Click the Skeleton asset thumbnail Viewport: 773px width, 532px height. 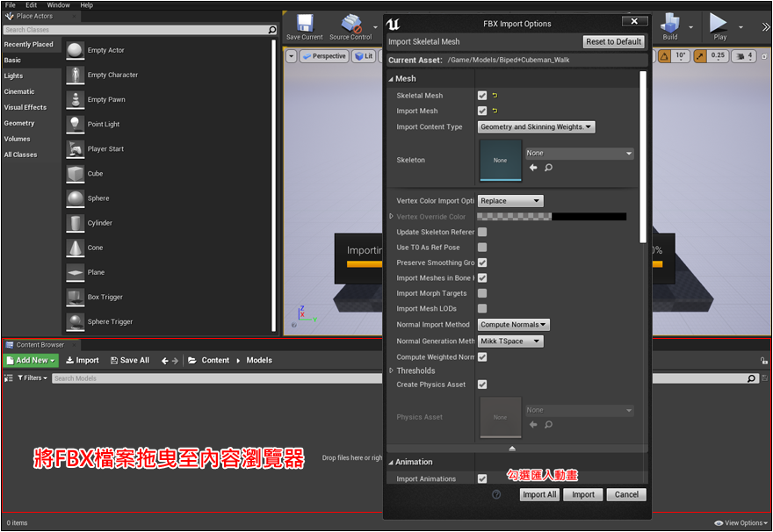point(501,160)
